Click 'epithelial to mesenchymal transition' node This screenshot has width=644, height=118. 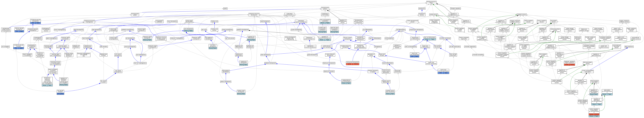click(397, 47)
